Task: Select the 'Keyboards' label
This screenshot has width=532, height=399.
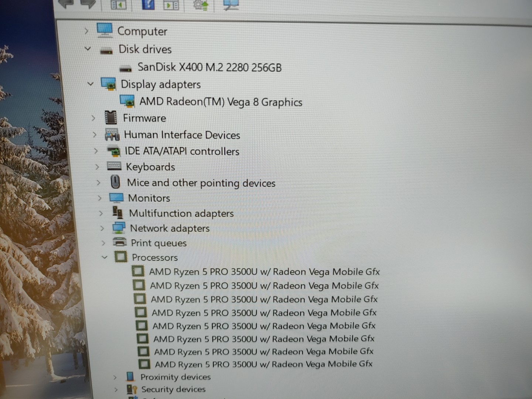Action: click(150, 167)
